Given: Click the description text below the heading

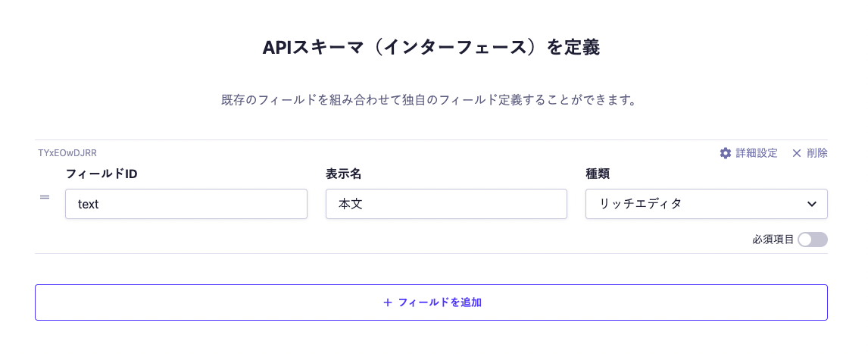Looking at the screenshot, I should 427,100.
